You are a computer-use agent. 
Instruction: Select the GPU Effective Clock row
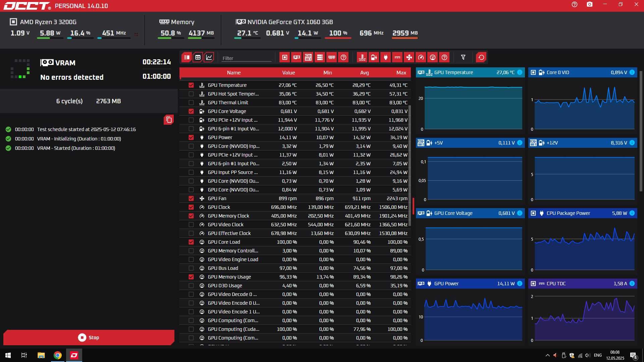[295, 233]
